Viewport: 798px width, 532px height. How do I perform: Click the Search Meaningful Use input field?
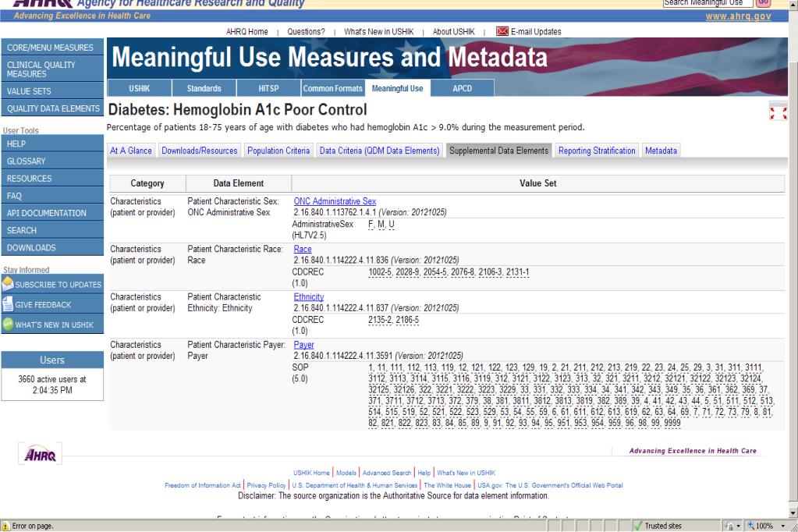tap(708, 2)
